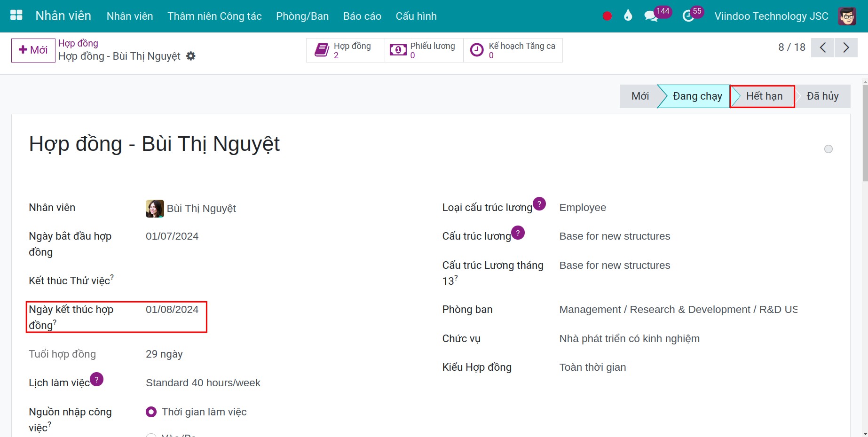Click Hợp đồng breadcrumb link

click(78, 43)
